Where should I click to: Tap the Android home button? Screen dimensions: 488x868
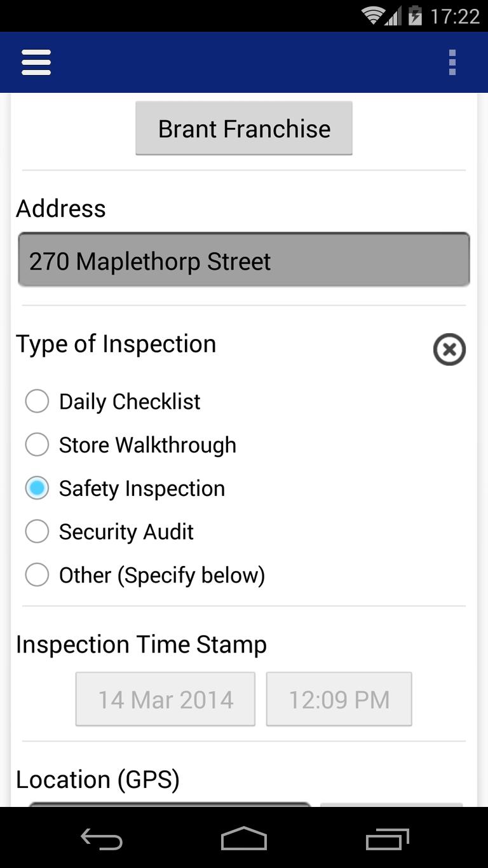(x=244, y=839)
